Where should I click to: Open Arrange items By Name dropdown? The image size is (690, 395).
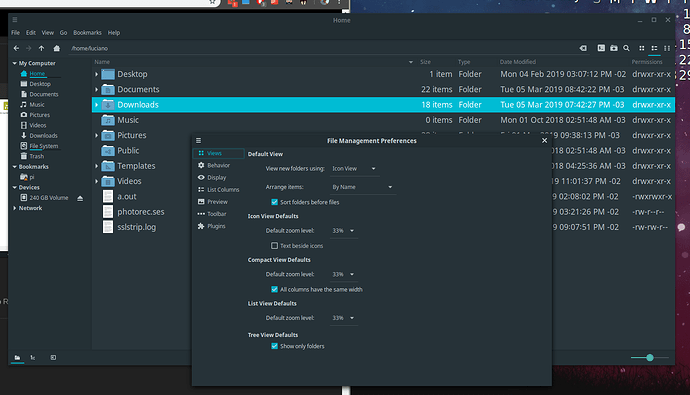tap(363, 187)
